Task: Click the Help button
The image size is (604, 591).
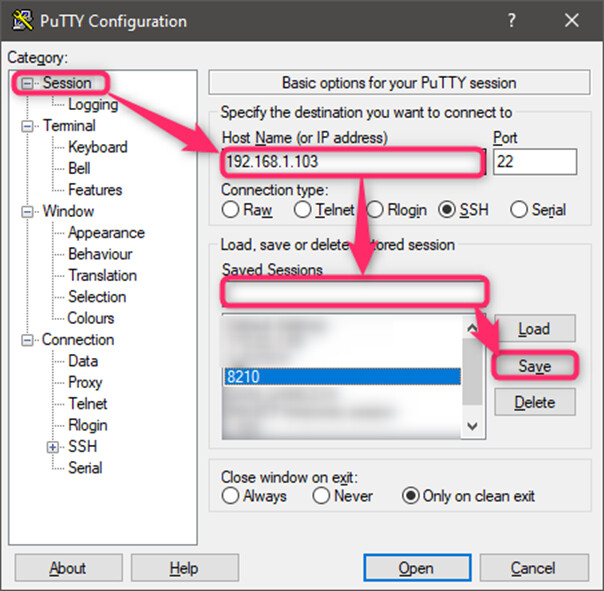Action: (x=185, y=567)
